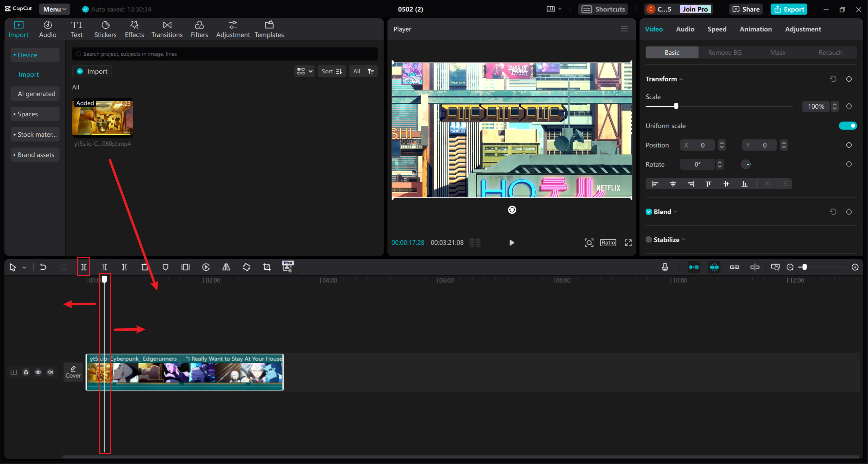Viewport: 868px width, 464px height.
Task: Click the Undo arrow icon
Action: click(x=43, y=267)
